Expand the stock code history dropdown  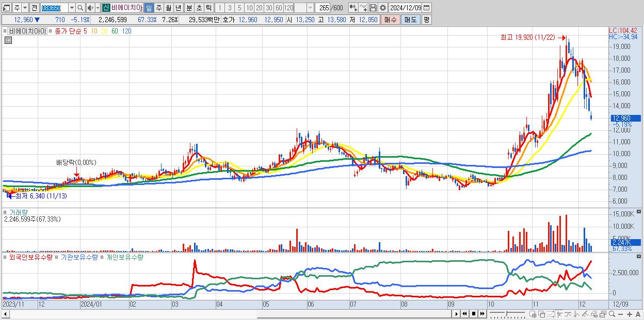72,8
